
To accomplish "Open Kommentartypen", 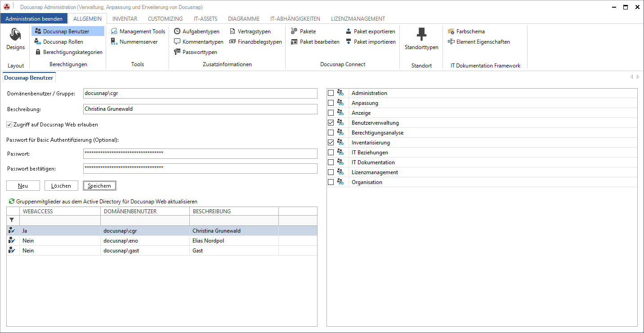I will pyautogui.click(x=198, y=42).
